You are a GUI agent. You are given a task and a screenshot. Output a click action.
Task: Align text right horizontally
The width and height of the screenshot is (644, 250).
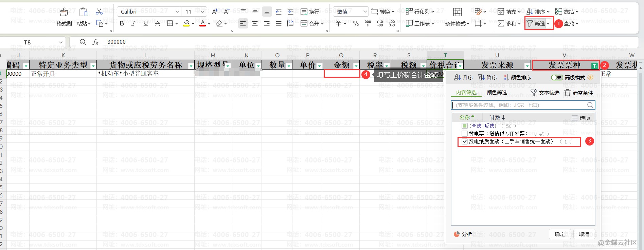click(267, 23)
